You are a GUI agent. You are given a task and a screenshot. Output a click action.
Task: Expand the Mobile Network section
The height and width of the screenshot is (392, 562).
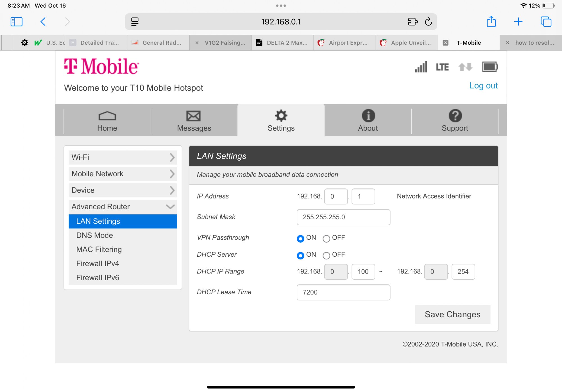click(x=123, y=174)
